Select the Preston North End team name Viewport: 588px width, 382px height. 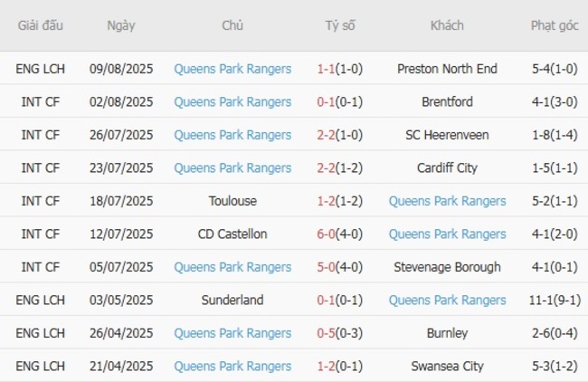tap(447, 69)
